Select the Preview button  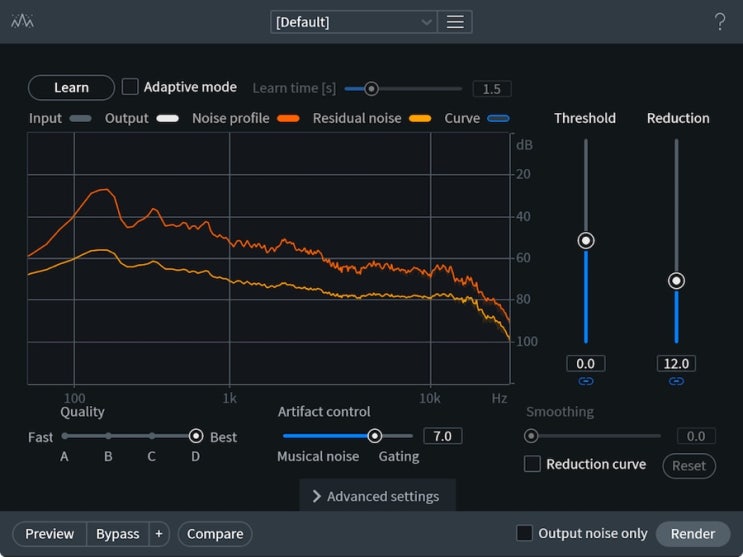[50, 534]
